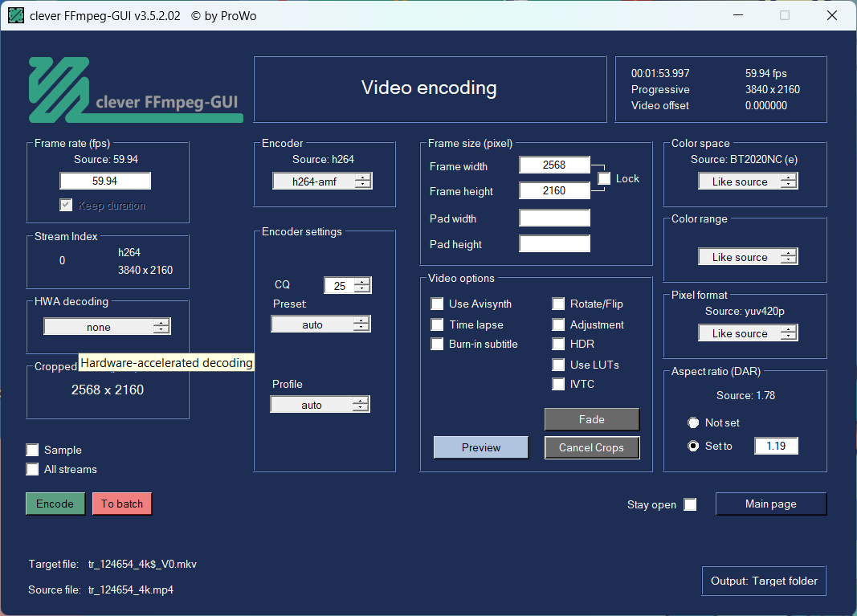
Task: Toggle the frame size Lock checkbox
Action: point(604,179)
